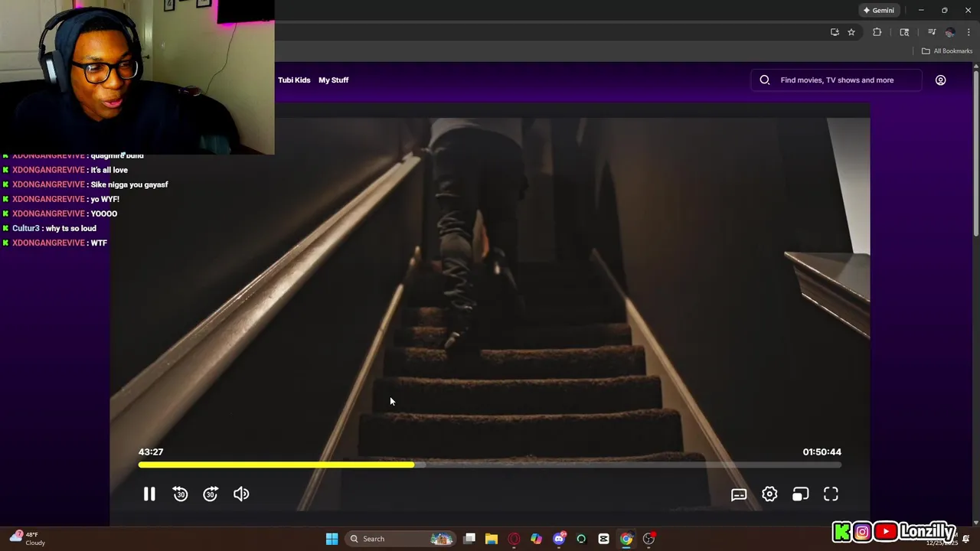Click the Tubi search magnifier icon
The width and height of the screenshot is (980, 551).
click(x=765, y=80)
